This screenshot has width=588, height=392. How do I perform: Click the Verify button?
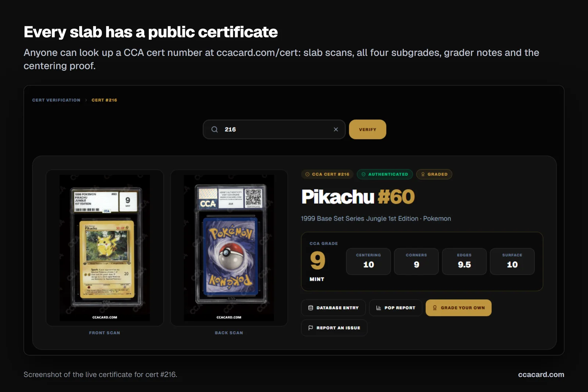click(x=367, y=129)
